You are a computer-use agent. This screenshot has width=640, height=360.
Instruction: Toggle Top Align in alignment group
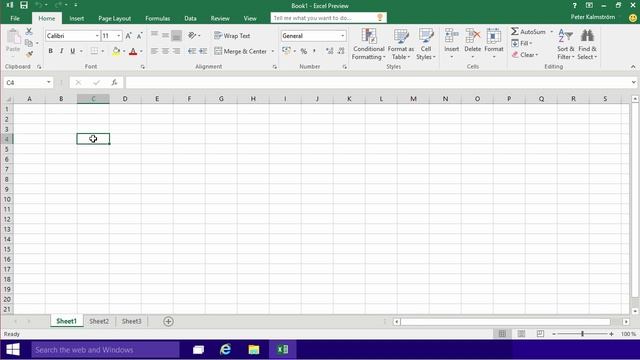tap(154, 36)
